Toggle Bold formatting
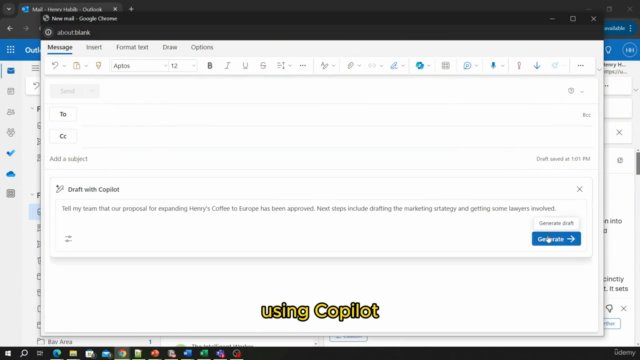Screen dimensions: 640x360 click(x=210, y=65)
